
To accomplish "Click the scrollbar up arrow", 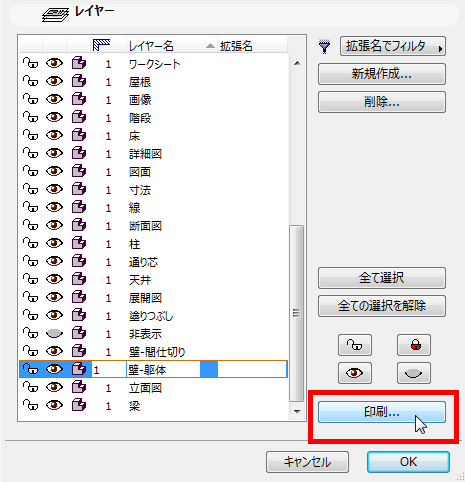I will (297, 63).
